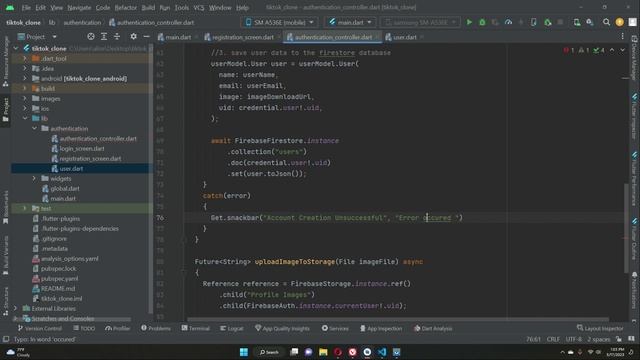Open the Terminal tool window

[196, 328]
